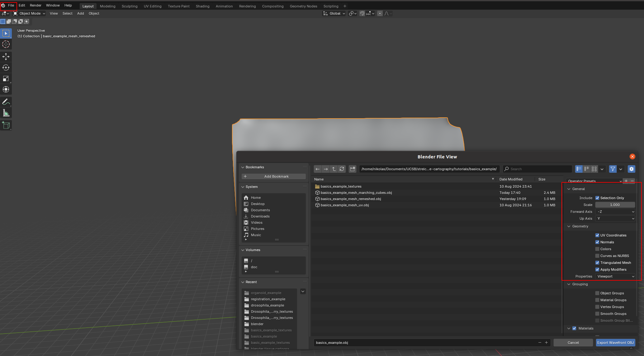Select the Move tool
644x356 pixels.
point(6,56)
